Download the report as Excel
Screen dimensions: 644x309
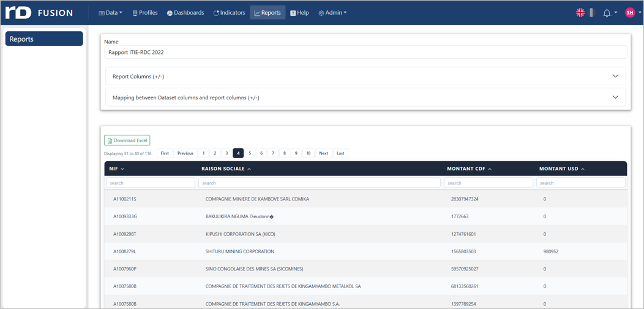tap(127, 140)
